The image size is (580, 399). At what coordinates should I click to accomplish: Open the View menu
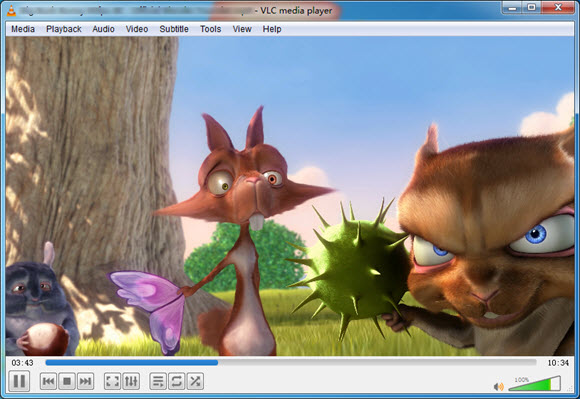coord(242,29)
